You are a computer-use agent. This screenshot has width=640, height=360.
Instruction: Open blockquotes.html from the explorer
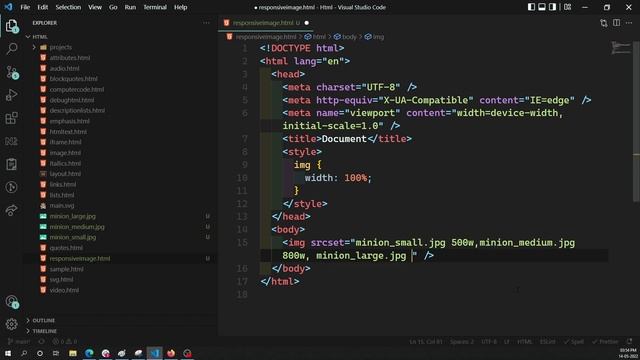(73, 79)
